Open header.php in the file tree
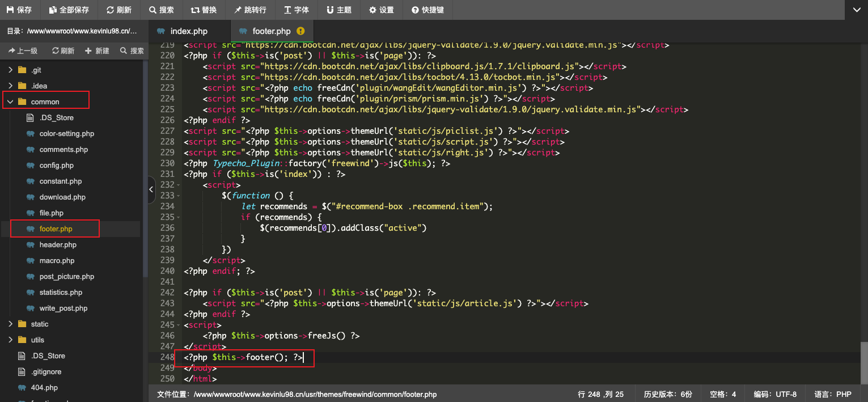This screenshot has height=402, width=868. 58,245
